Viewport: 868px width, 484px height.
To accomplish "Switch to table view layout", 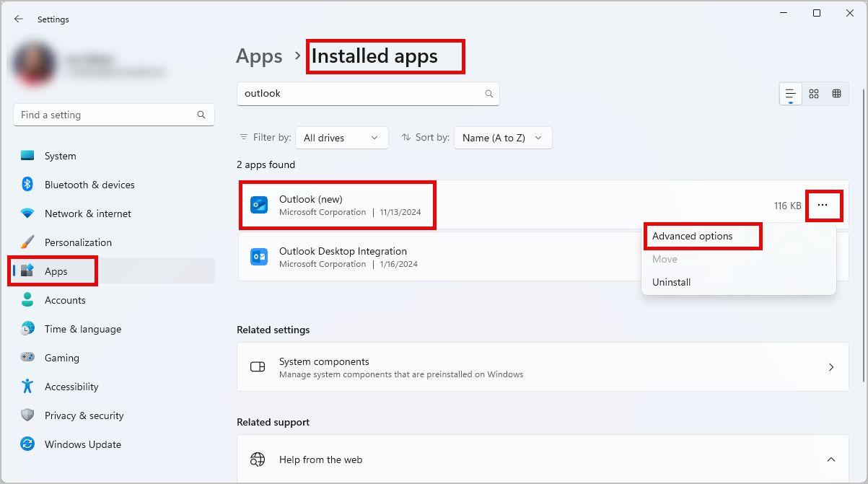I will [x=837, y=94].
